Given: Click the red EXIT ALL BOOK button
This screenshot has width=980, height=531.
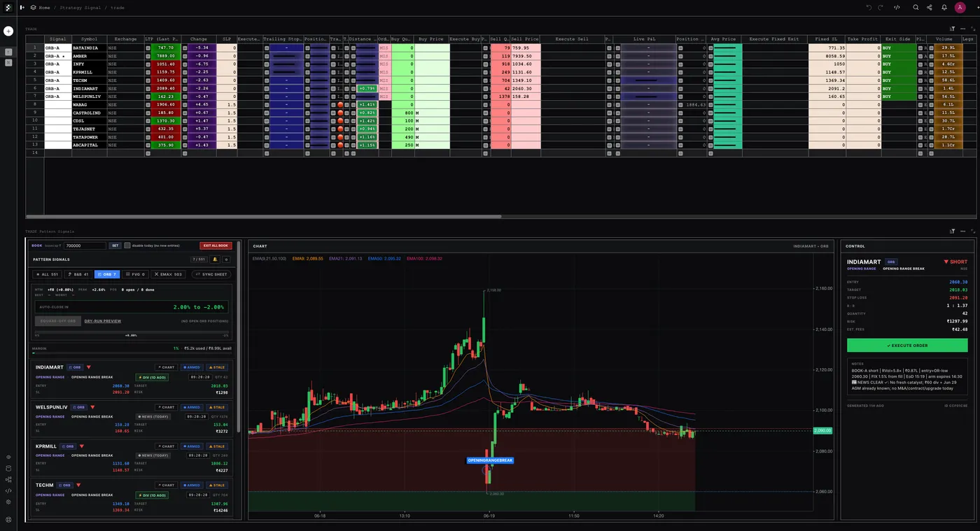Looking at the screenshot, I should click(x=216, y=246).
